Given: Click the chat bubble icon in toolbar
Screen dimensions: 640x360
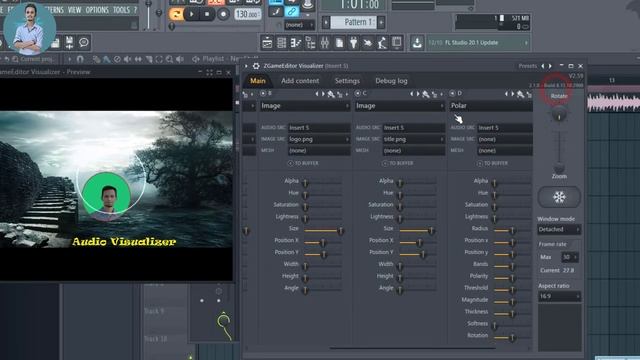Looking at the screenshot, I should [x=84, y=42].
